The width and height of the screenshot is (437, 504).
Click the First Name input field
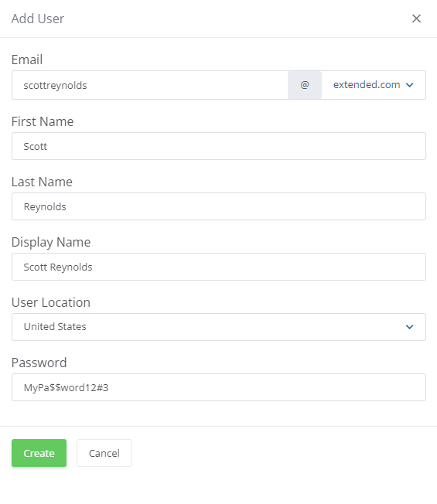(219, 146)
